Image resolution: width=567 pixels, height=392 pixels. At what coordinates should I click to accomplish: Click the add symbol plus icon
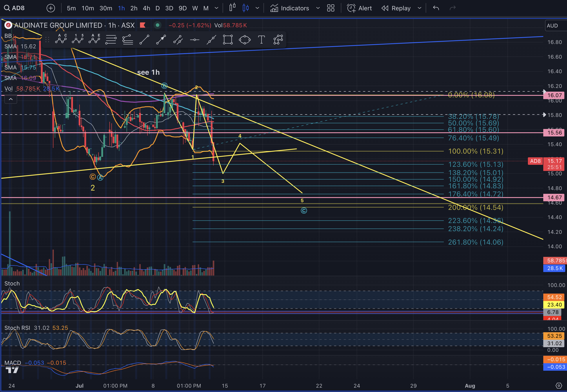click(51, 8)
